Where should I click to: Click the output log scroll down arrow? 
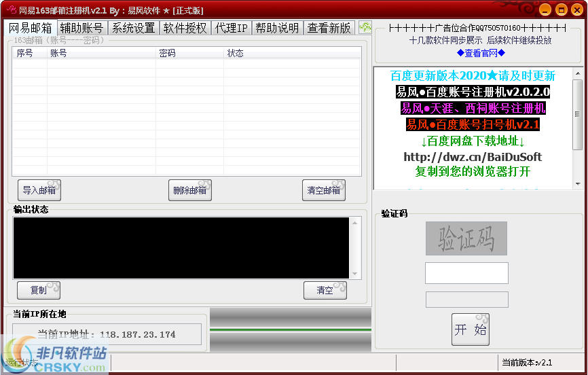354,274
